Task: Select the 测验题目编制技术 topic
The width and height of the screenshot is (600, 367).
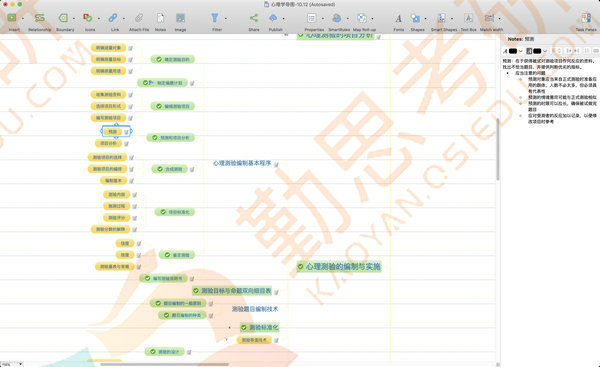Action: [255, 309]
